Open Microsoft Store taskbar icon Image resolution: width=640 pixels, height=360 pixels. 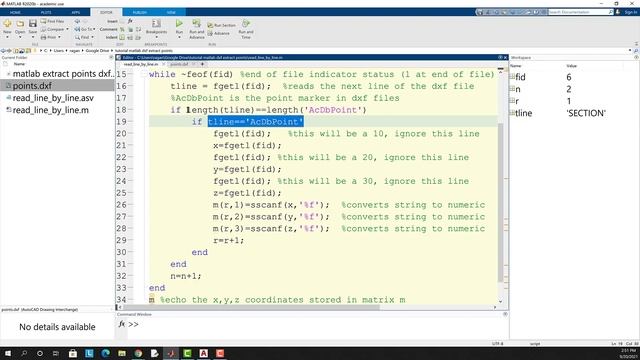(73, 353)
